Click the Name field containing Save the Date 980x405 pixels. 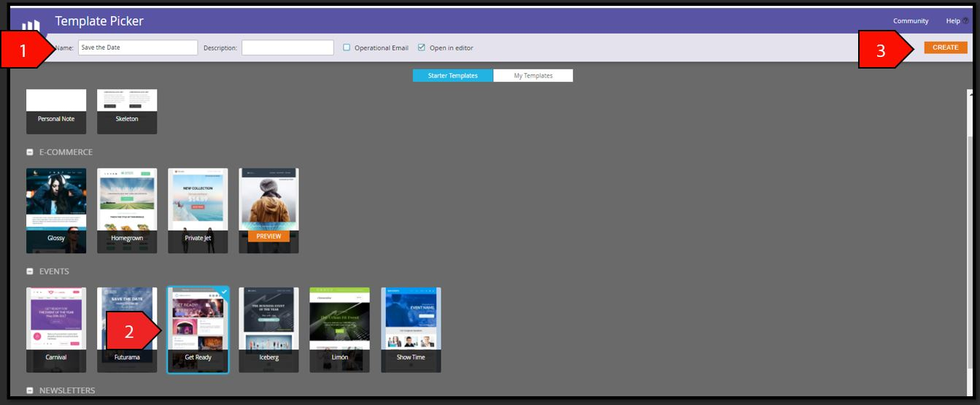pyautogui.click(x=137, y=47)
